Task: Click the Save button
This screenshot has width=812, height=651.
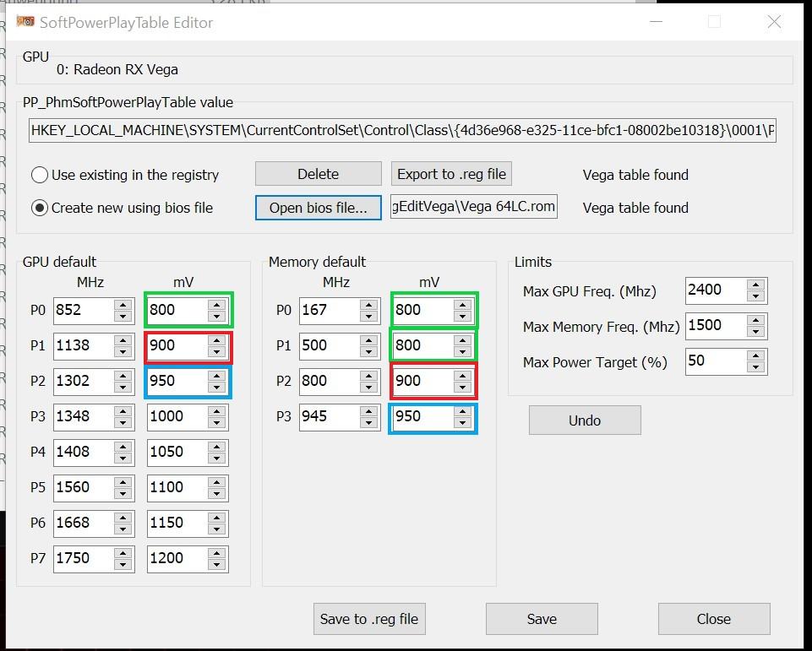Action: 542,619
